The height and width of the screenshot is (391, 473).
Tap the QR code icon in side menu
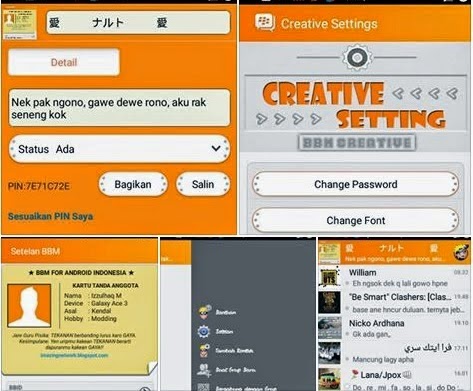pos(203,387)
